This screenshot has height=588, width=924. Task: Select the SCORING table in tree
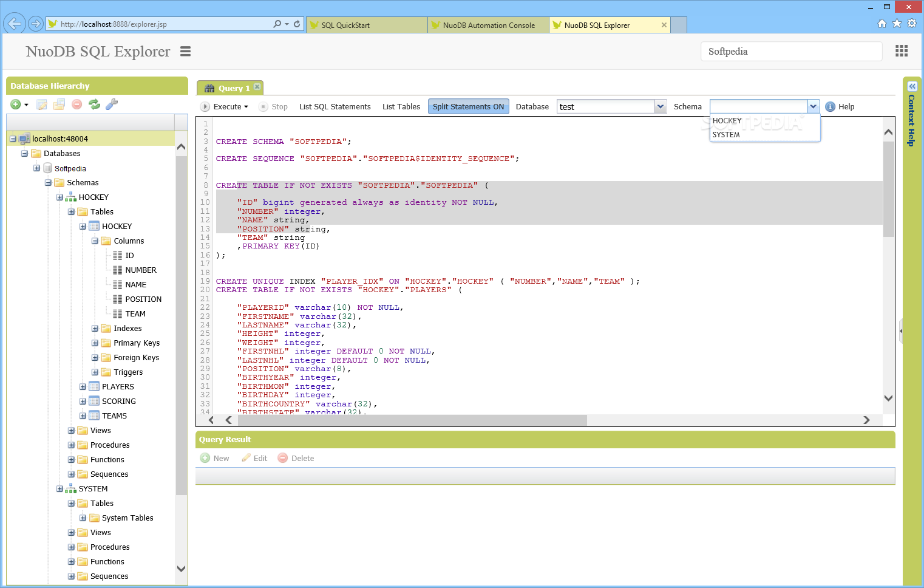click(119, 402)
